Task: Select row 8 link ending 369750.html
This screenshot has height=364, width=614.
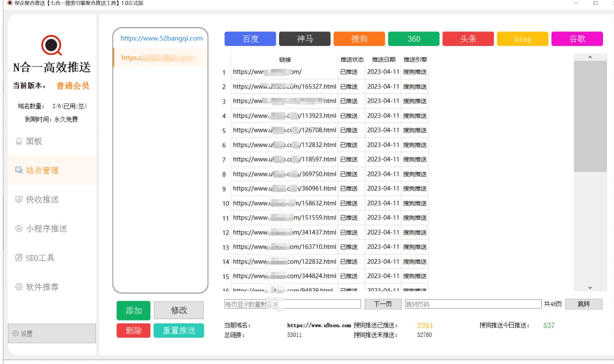Action: tap(284, 174)
